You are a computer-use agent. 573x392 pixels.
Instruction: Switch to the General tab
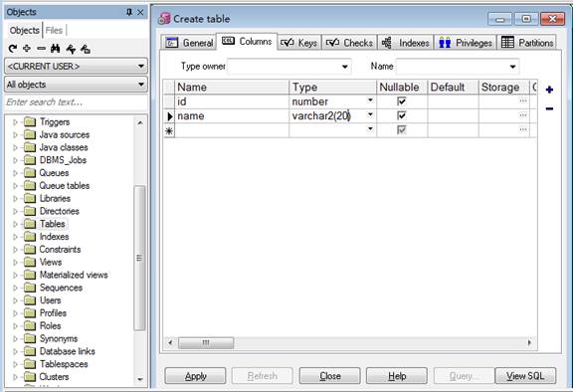tap(189, 43)
